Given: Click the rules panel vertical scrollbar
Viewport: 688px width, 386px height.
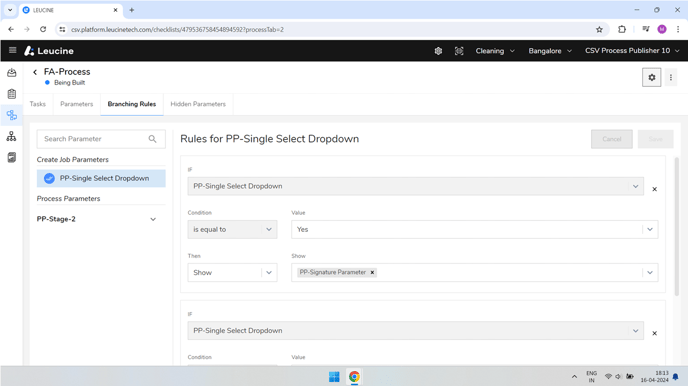Looking at the screenshot, I should coord(677,228).
